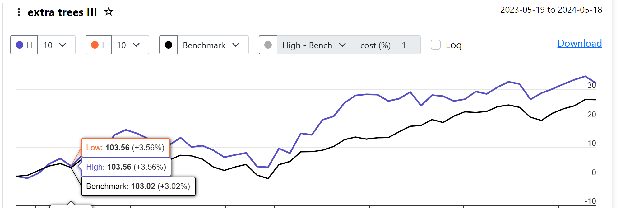Screen dimensions: 644x208
Task: Open the L quantile 10 dropdown
Action: pos(130,45)
